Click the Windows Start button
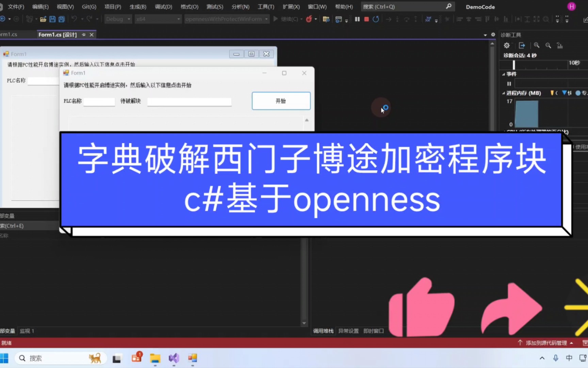588x368 pixels. [x=4, y=358]
